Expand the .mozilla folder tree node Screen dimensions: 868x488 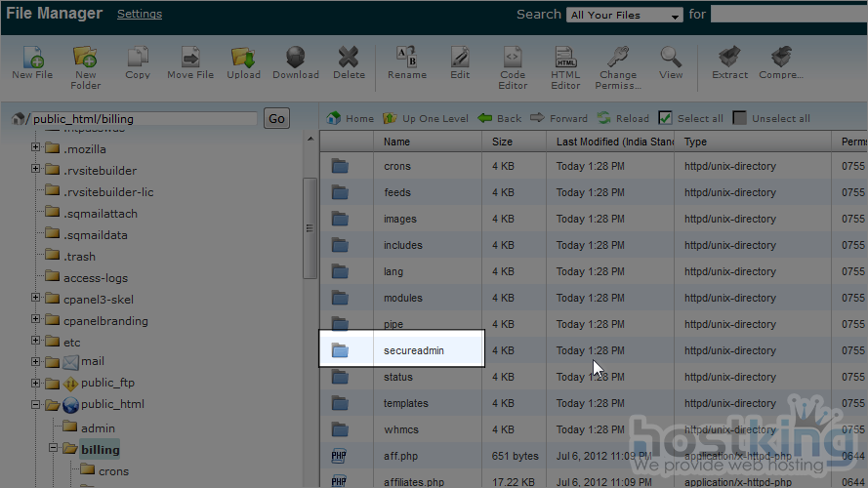pyautogui.click(x=36, y=148)
